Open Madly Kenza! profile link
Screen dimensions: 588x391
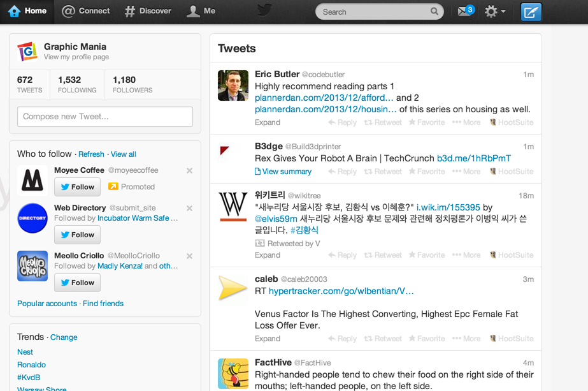point(120,266)
